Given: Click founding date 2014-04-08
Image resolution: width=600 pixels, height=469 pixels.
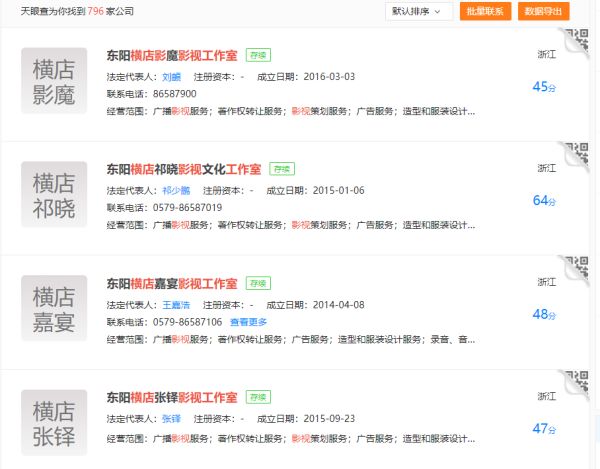Looking at the screenshot, I should click(339, 305).
